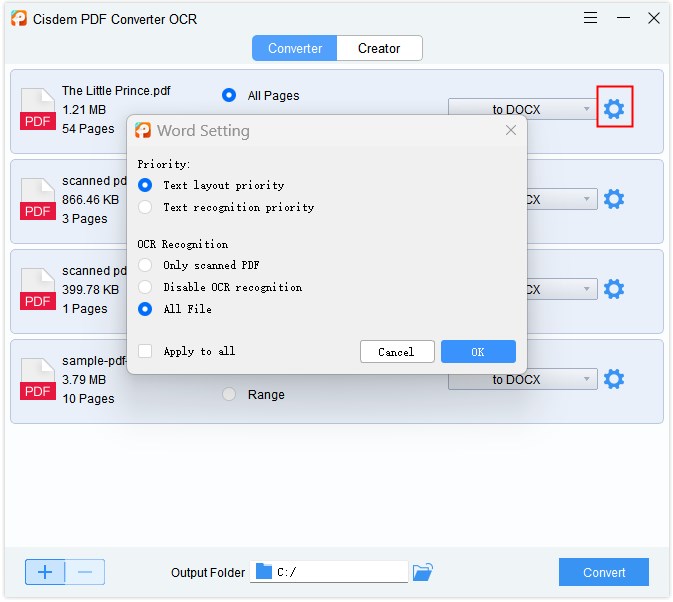Image resolution: width=673 pixels, height=602 pixels.
Task: Remove file with the minus button
Action: click(85, 572)
